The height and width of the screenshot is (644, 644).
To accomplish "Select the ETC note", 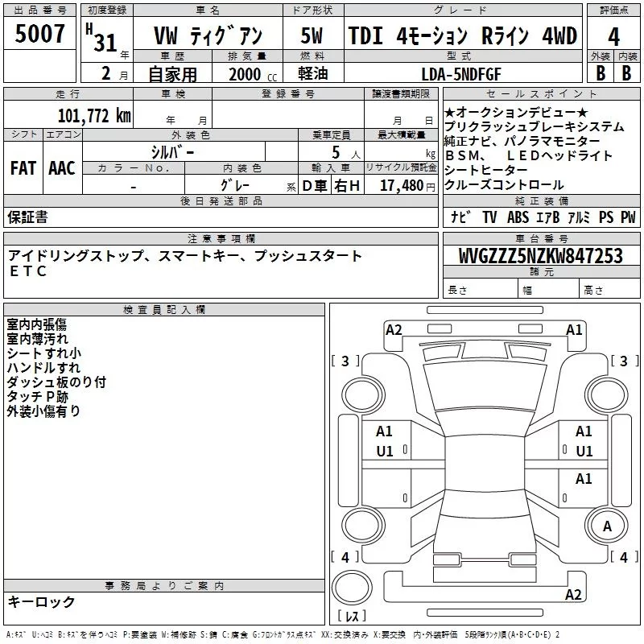I will (x=28, y=271).
